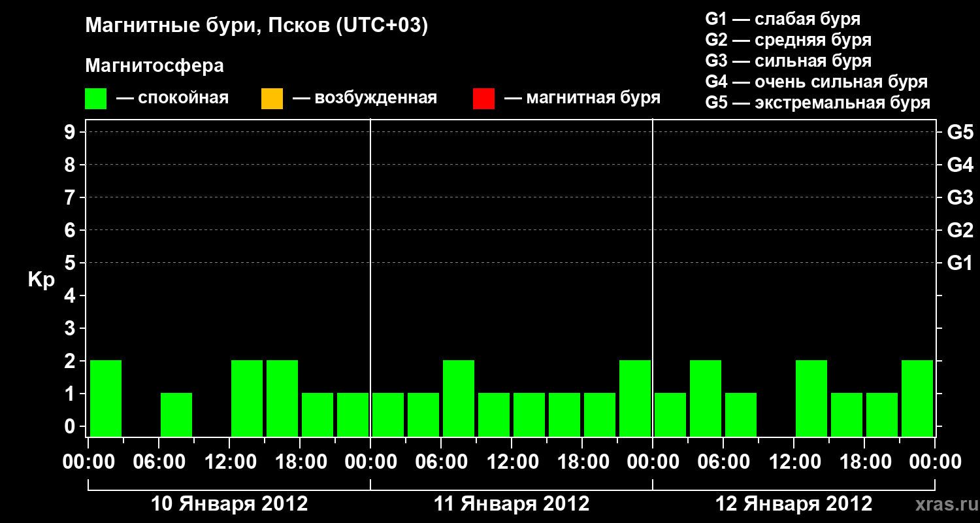Click the 'G1 — слабая буря' legend line
Screen dimensions: 980x523
pyautogui.click(x=783, y=19)
